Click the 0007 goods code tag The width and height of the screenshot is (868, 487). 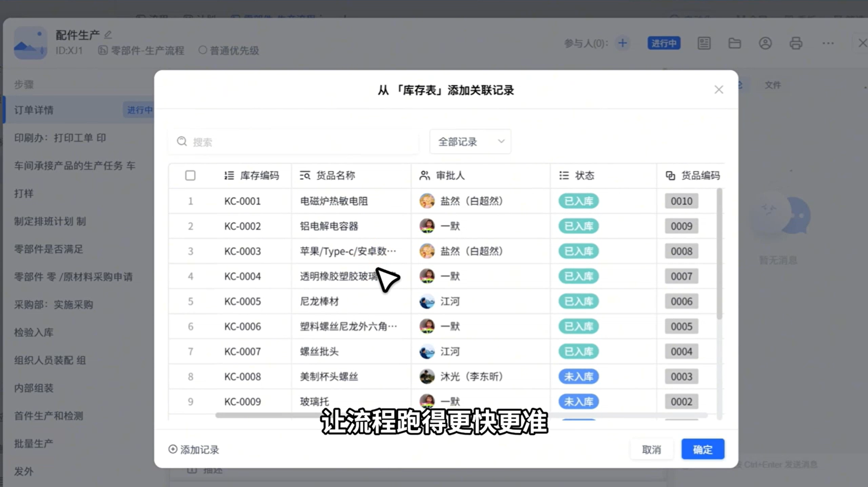click(681, 276)
